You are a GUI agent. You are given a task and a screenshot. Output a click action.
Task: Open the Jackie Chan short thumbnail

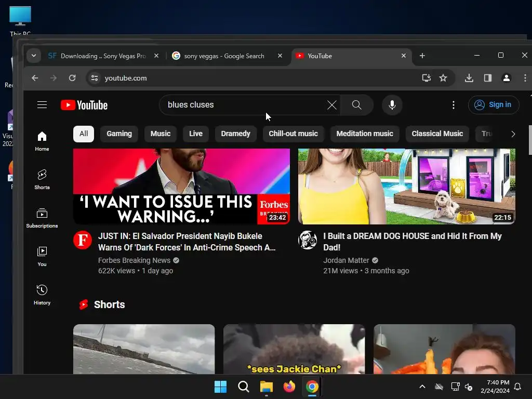click(x=294, y=349)
